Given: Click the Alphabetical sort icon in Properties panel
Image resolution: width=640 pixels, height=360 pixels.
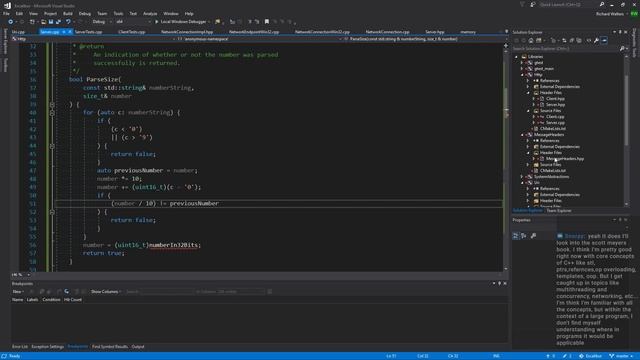Looking at the screenshot, I should coord(524,236).
